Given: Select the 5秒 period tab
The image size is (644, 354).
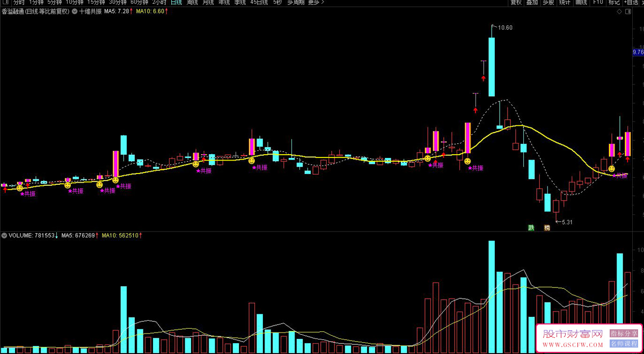Looking at the screenshot, I should coord(277,2).
